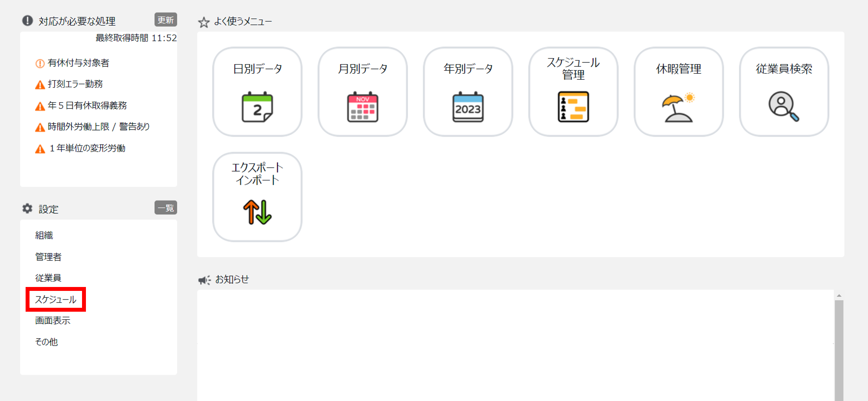The width and height of the screenshot is (868, 401).
Task: Open the 月別データ monthly calendar icon
Action: (x=362, y=107)
